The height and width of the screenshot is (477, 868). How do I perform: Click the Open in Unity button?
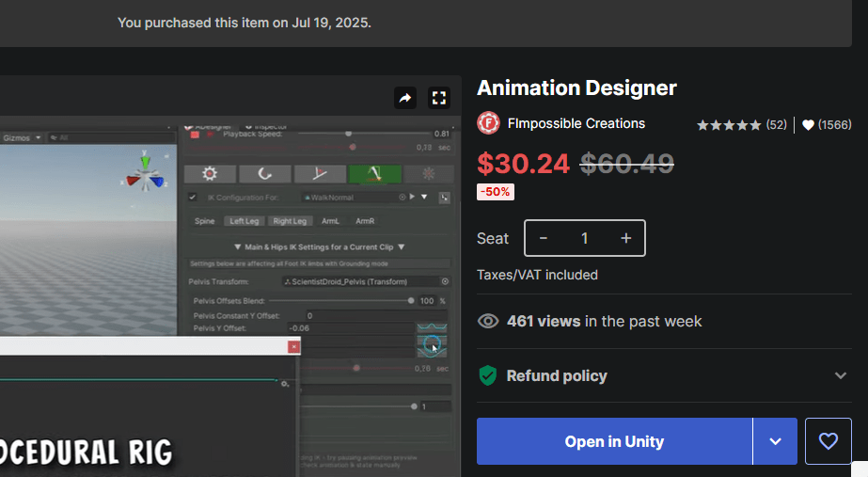coord(614,441)
